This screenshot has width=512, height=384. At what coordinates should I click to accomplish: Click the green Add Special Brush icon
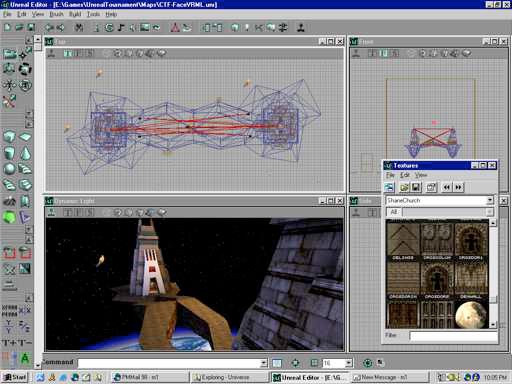[x=9, y=218]
